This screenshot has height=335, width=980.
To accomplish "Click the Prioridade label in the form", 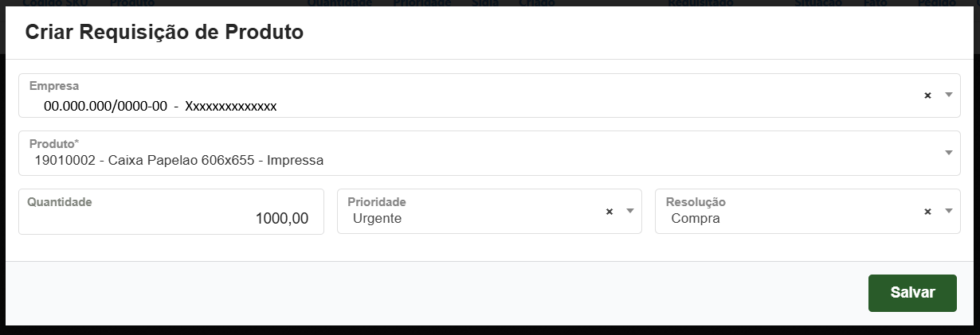I will click(377, 202).
